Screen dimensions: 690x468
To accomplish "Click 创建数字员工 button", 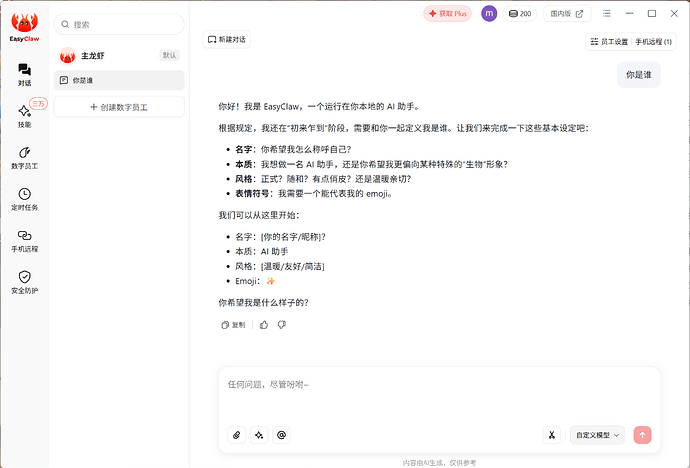I will coord(119,107).
